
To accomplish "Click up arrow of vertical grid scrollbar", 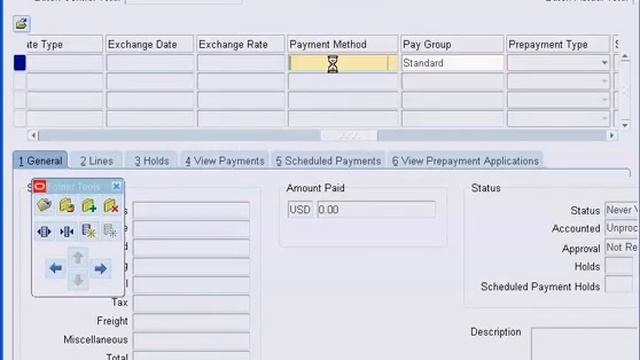I will click(625, 57).
